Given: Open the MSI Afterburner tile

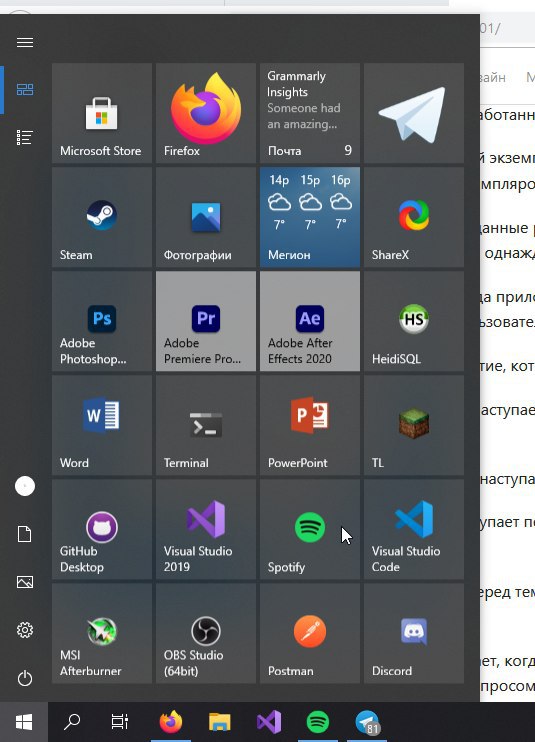Looking at the screenshot, I should point(102,634).
